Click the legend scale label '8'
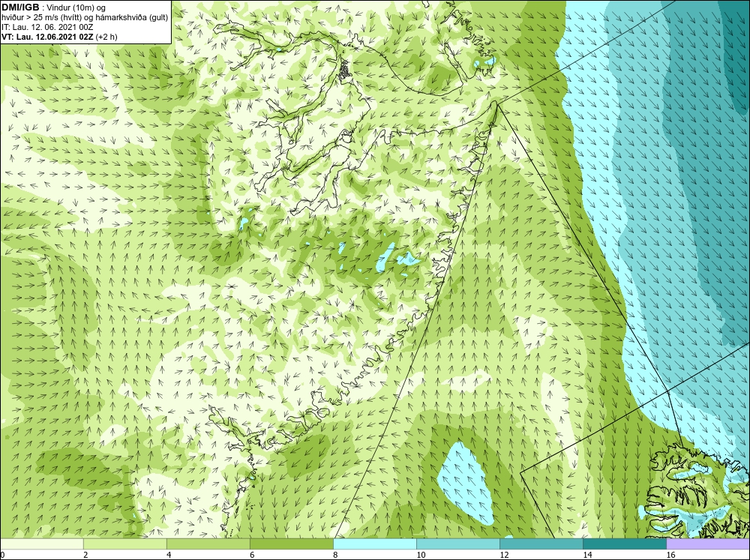Viewport: 750px width, 560px height. [x=335, y=555]
